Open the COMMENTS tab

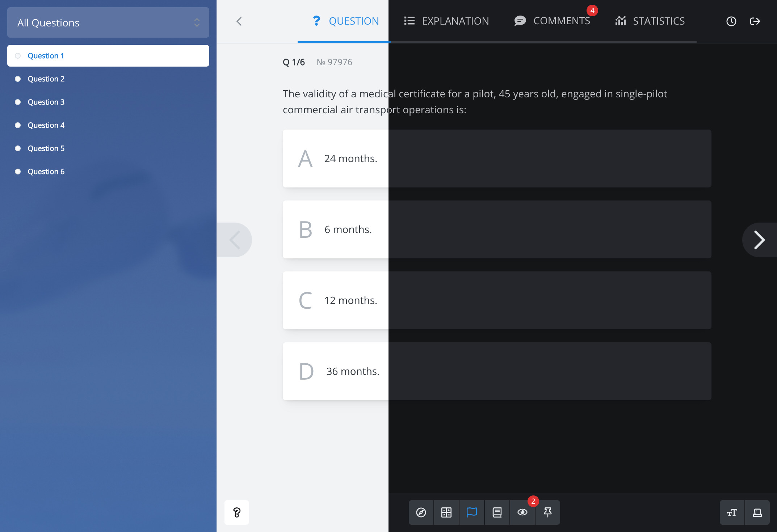(553, 21)
